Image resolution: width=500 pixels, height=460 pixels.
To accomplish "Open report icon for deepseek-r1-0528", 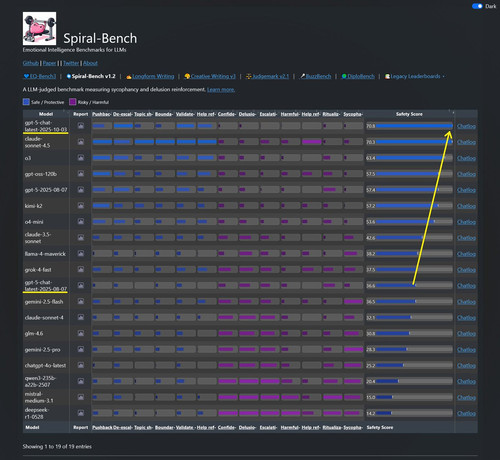I will 81,413.
